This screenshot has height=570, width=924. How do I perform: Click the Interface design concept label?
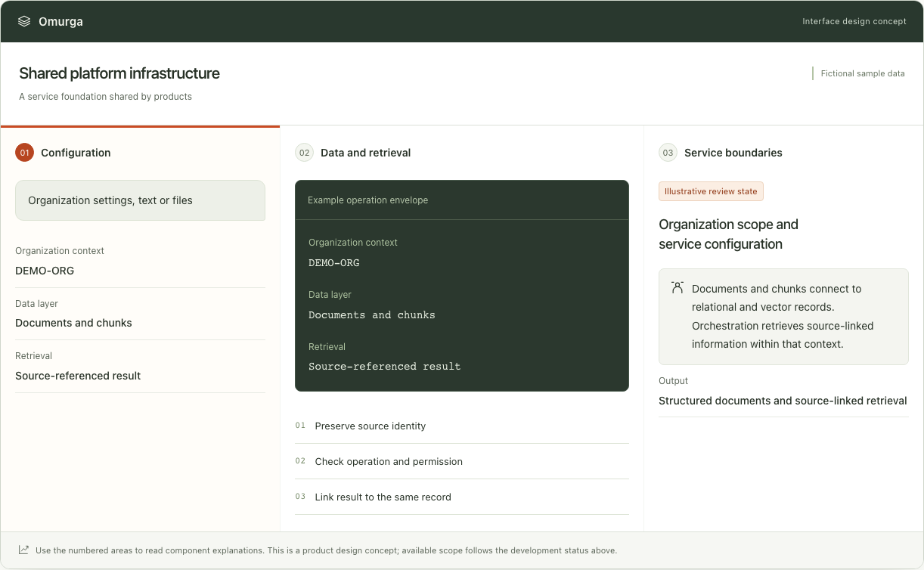click(854, 21)
